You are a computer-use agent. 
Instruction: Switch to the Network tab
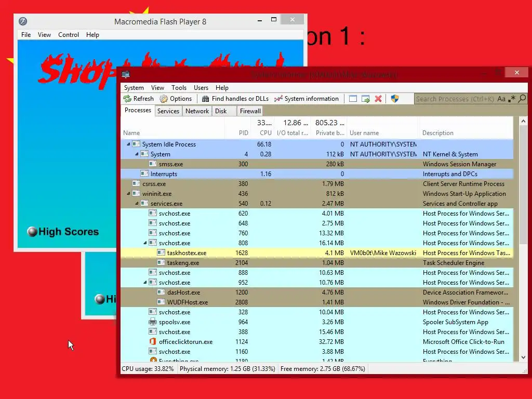coord(197,111)
